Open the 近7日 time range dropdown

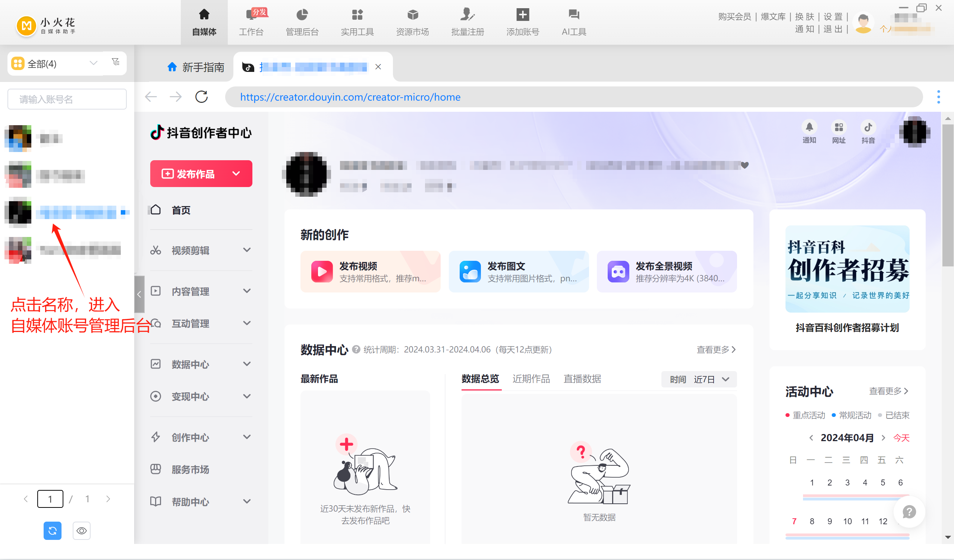coord(699,379)
